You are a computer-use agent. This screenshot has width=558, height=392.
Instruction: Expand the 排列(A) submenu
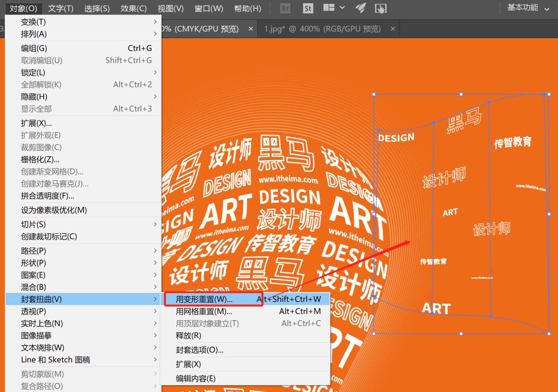(84, 34)
